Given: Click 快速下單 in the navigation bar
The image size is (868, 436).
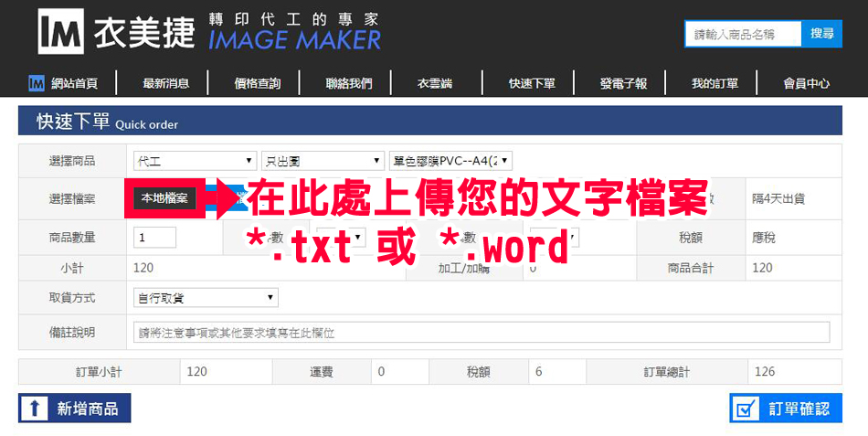Looking at the screenshot, I should pyautogui.click(x=532, y=83).
